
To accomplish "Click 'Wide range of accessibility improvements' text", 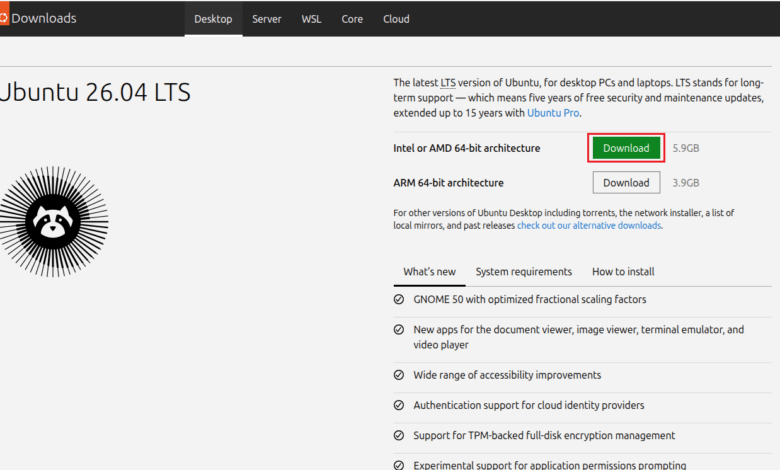I will 507,375.
